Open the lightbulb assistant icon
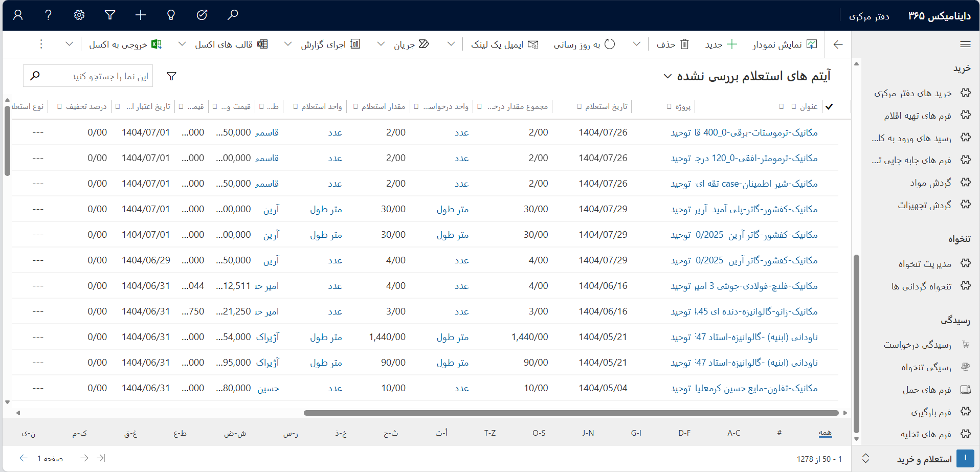The image size is (980, 472). 171,15
